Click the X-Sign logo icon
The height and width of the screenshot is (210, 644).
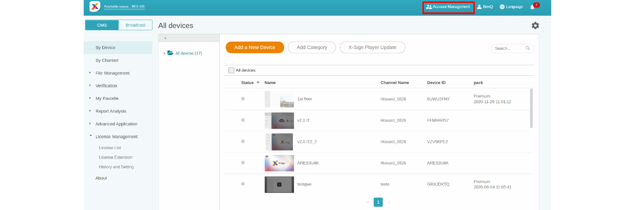click(x=95, y=7)
